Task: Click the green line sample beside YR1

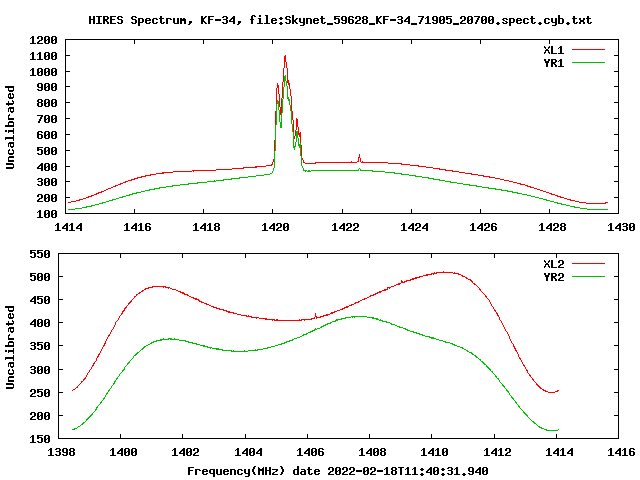Action: click(589, 63)
